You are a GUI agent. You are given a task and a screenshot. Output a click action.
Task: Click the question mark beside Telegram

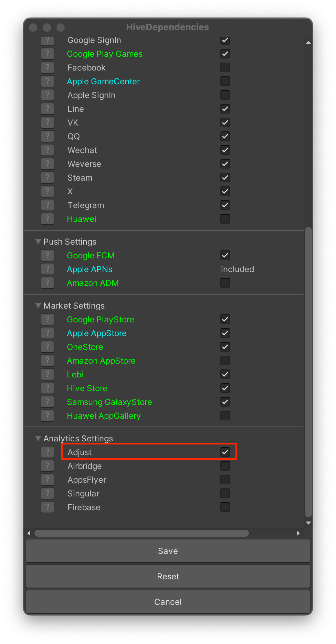[48, 205]
